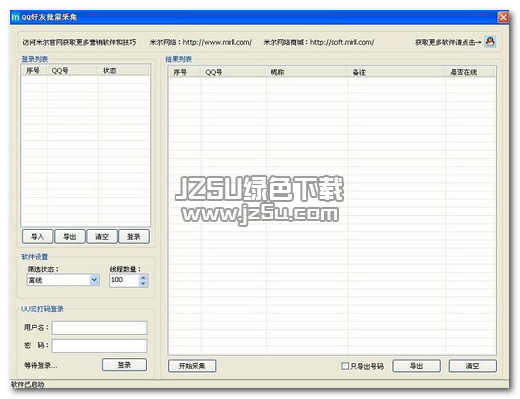Click 状态 column header in login list
520x399 pixels.
(x=123, y=70)
